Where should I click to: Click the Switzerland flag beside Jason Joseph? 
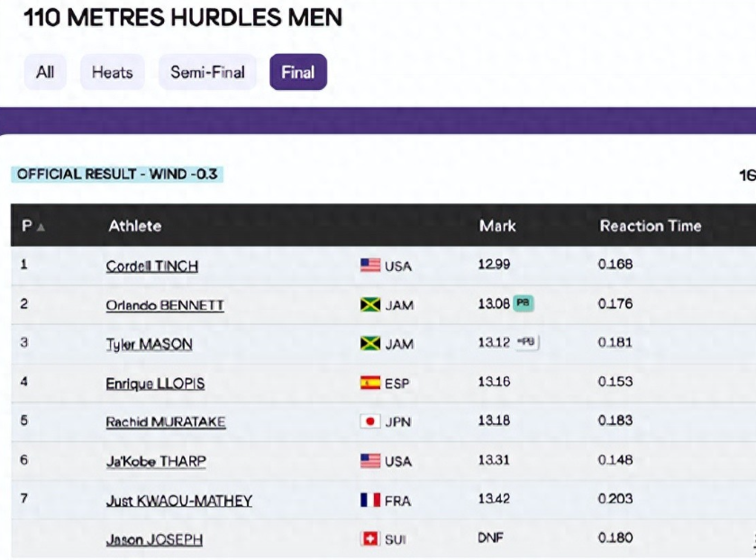(x=370, y=538)
